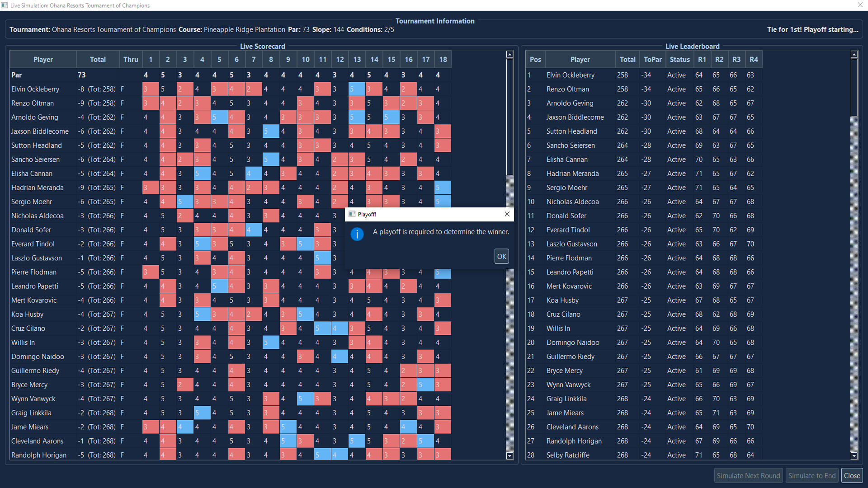Image resolution: width=868 pixels, height=488 pixels.
Task: Select the ToPar column header in the leaderboard
Action: [652, 59]
